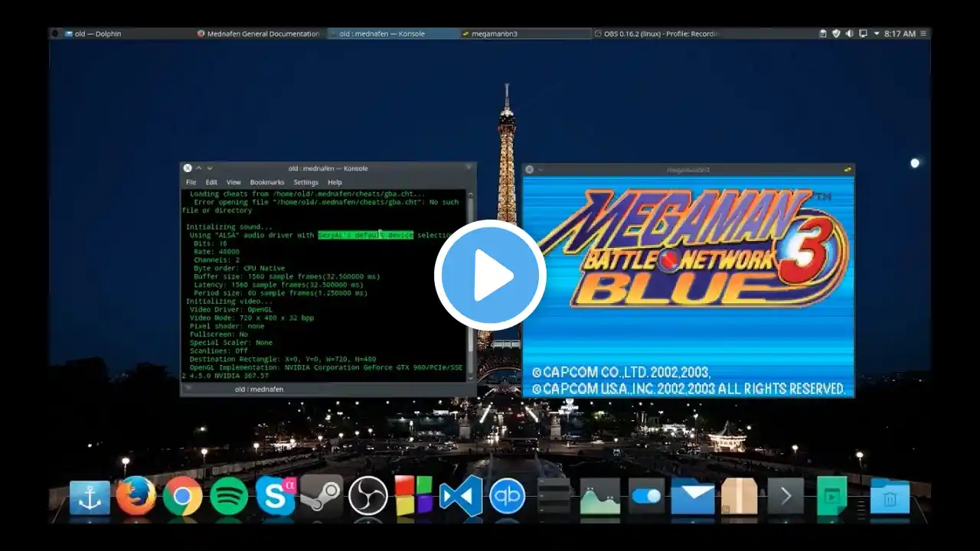Expand hidden system tray icons arrow
The width and height of the screenshot is (980, 551).
(x=877, y=34)
